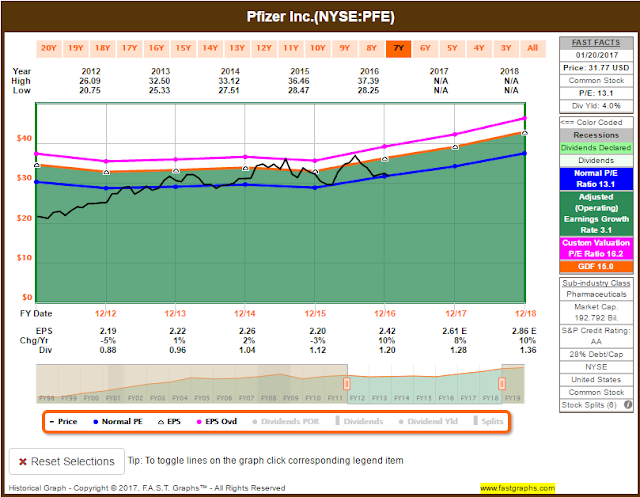Click the Dividends Declared color key
This screenshot has width=640, height=497.
pyautogui.click(x=596, y=148)
